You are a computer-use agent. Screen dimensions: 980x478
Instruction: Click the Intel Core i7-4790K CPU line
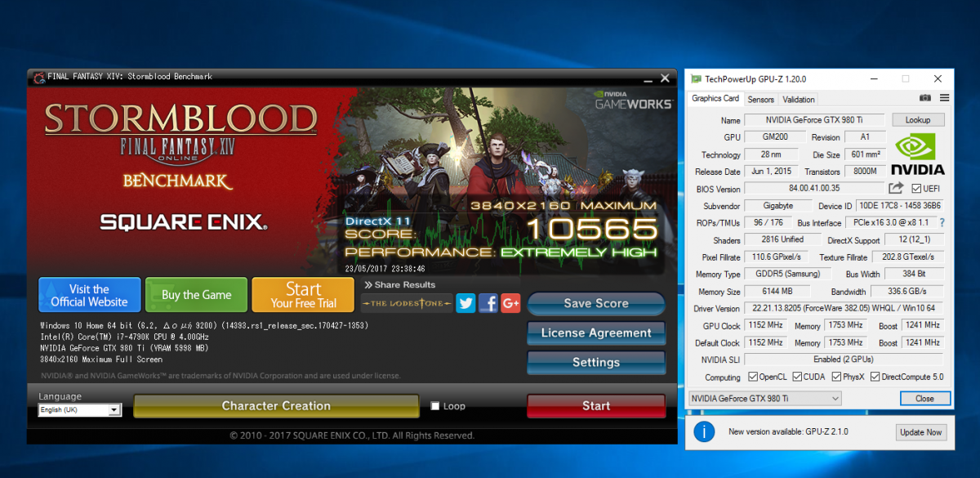pos(125,337)
